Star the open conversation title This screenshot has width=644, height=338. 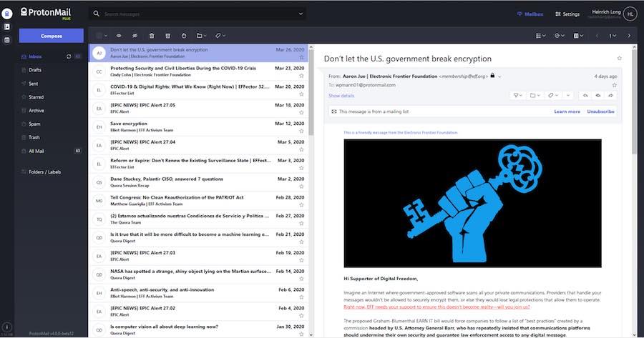tap(620, 59)
